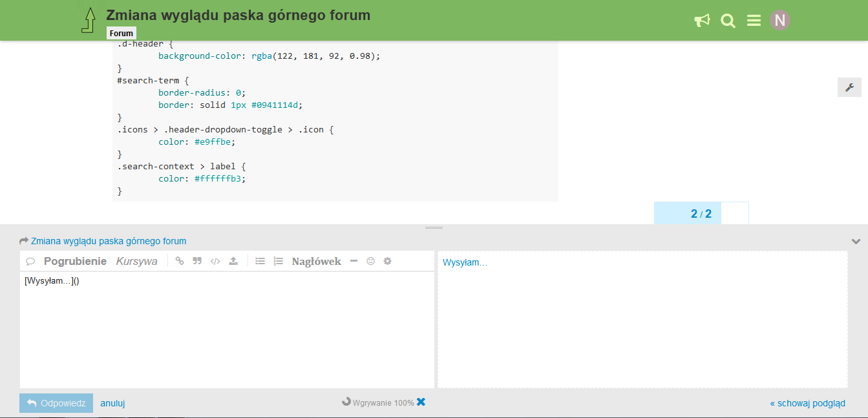868x418 pixels.
Task: Click the upload icon in the editor toolbar
Action: 233,261
